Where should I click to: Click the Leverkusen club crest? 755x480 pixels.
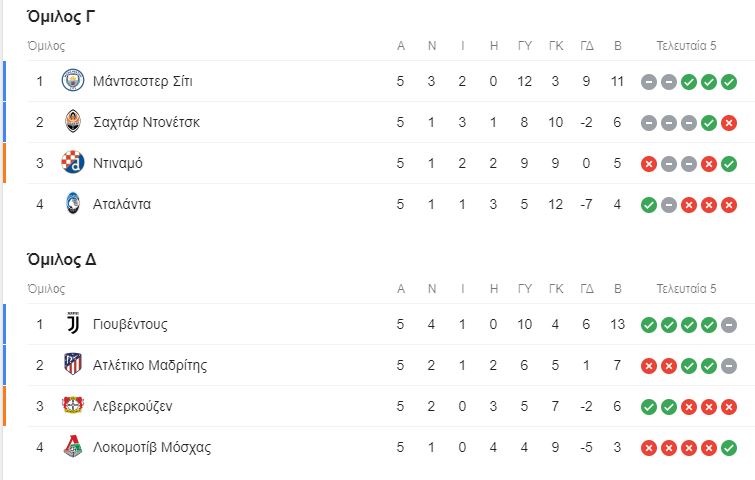[x=73, y=405]
